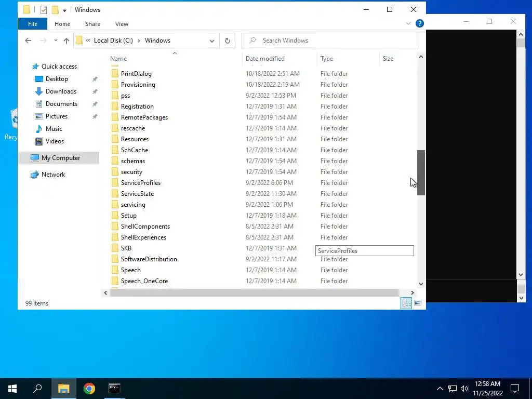Screen dimensions: 532x399
Task: Open Music in navigation pane
Action: [54, 129]
